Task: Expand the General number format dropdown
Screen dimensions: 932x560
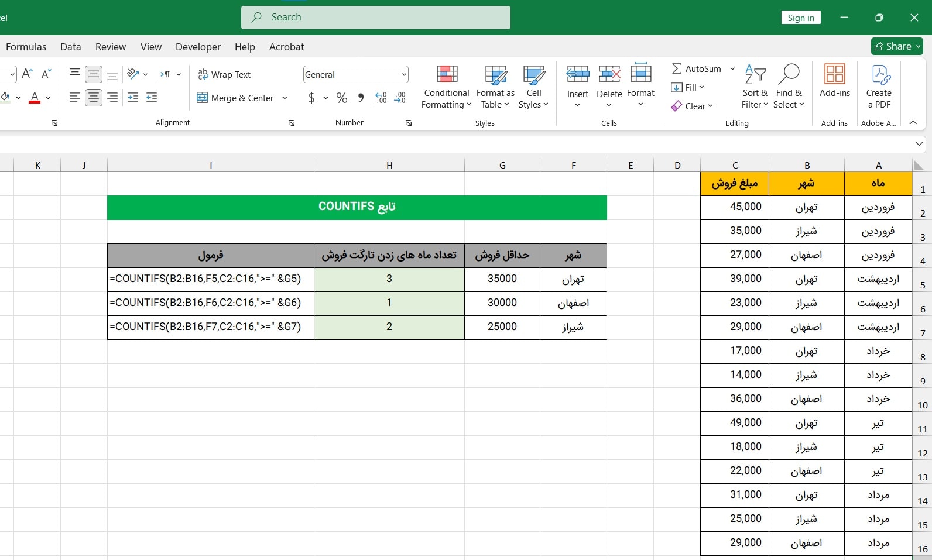Action: [404, 74]
